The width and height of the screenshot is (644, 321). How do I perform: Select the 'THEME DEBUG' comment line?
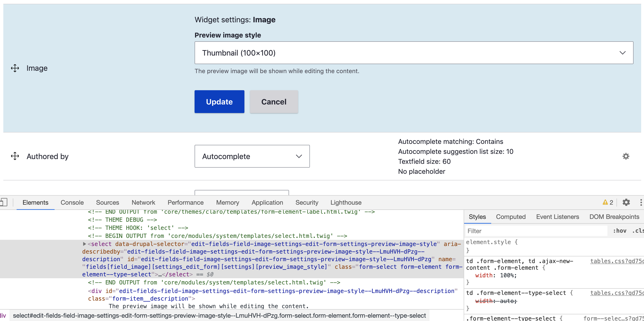click(x=122, y=220)
